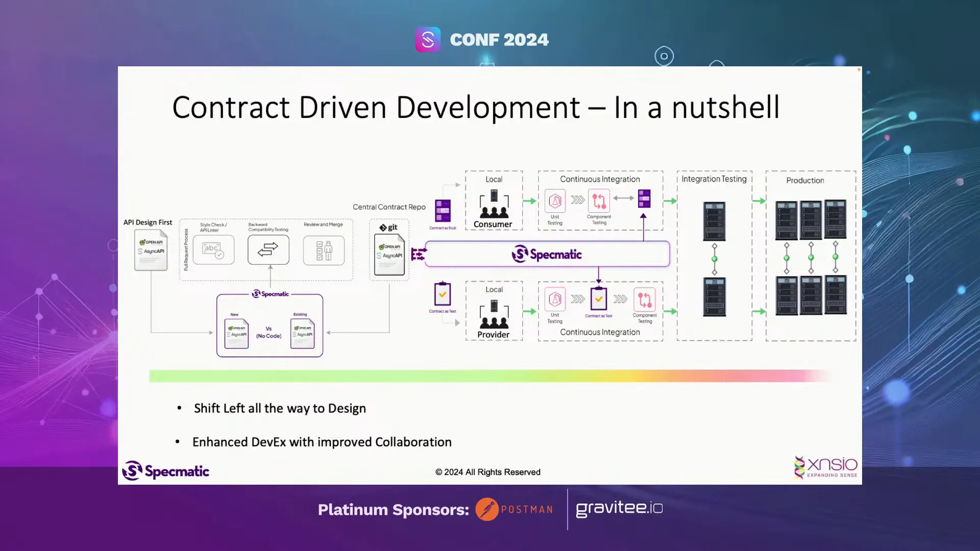Click the CONF 2024 heading text

coord(499,40)
